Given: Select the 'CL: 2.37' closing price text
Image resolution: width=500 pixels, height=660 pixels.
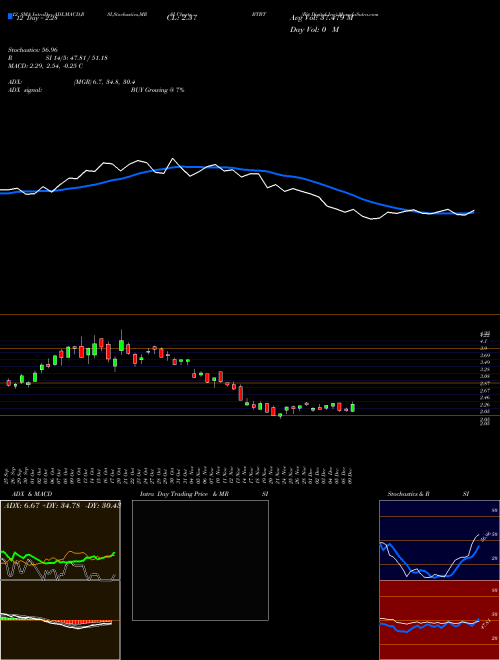Looking at the screenshot, I should coord(182,18).
